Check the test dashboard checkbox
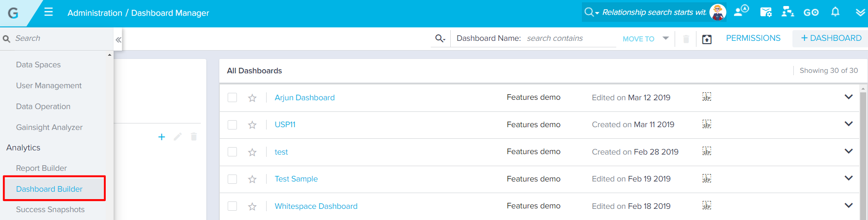The image size is (868, 220). click(x=232, y=152)
